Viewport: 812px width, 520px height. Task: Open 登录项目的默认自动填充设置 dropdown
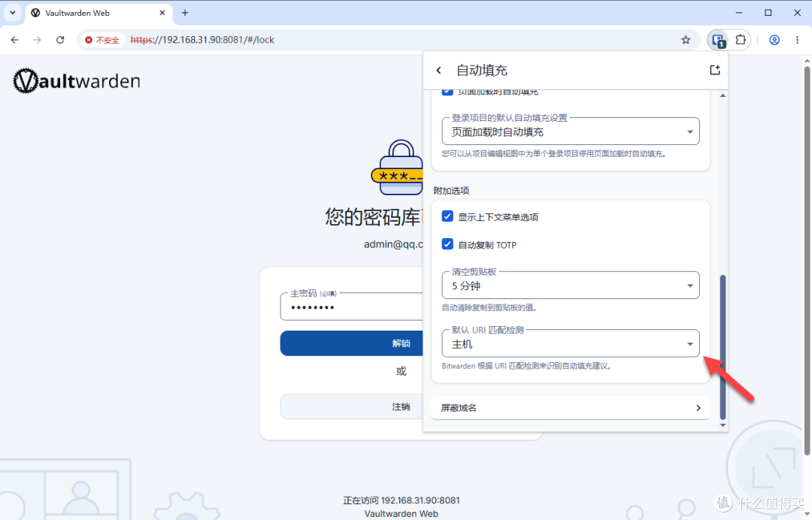tap(571, 132)
